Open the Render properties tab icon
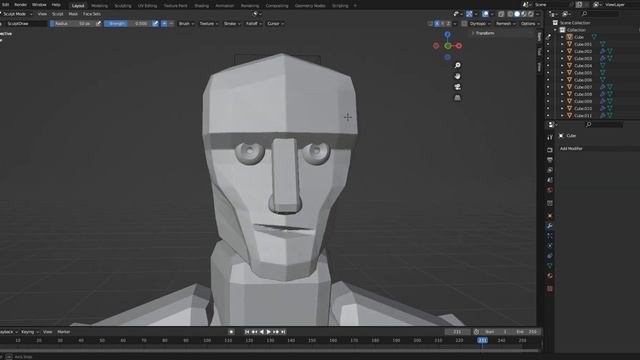This screenshot has height=360, width=640. click(x=550, y=150)
